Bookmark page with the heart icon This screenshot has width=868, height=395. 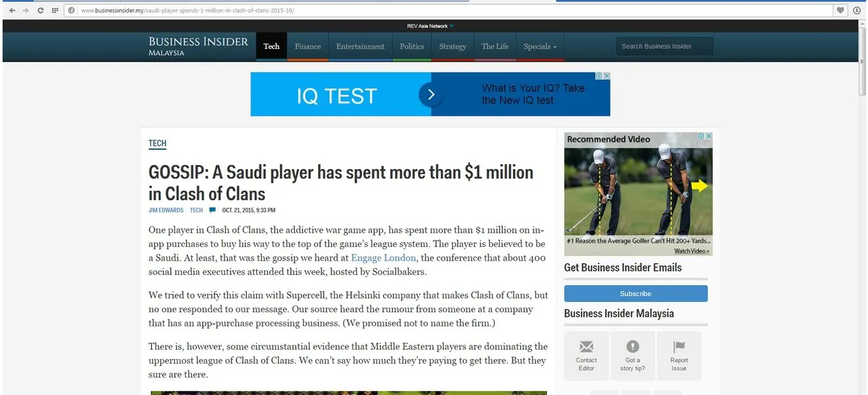click(x=840, y=10)
